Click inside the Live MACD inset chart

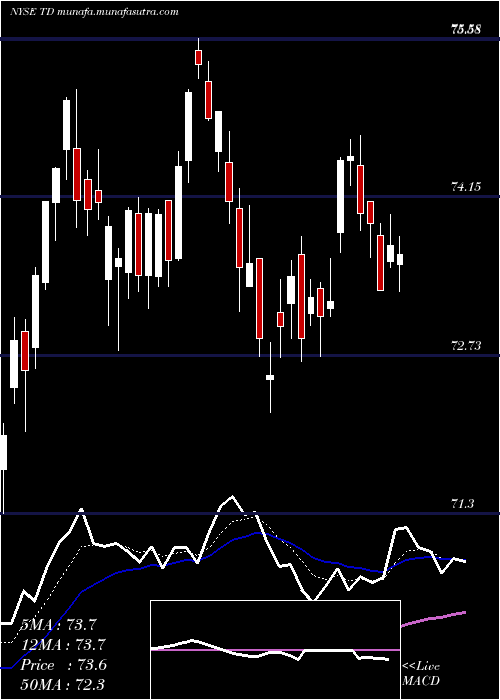tap(275, 650)
